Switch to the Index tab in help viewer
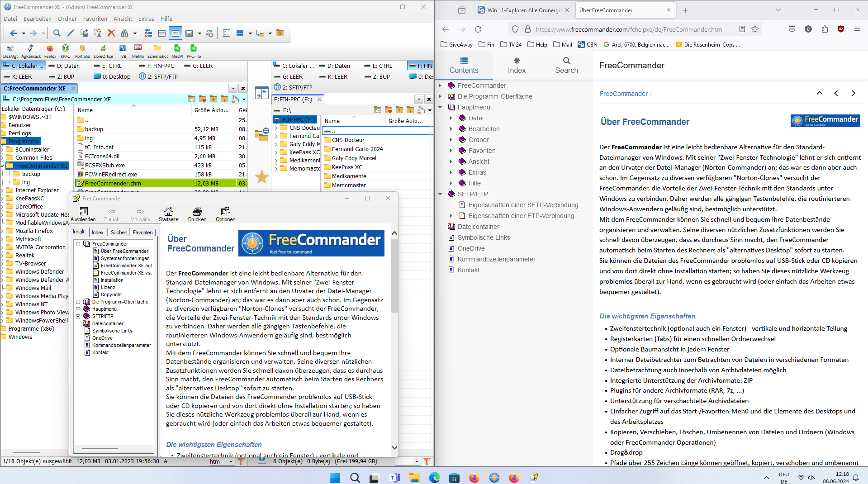The image size is (868, 484). tap(98, 232)
